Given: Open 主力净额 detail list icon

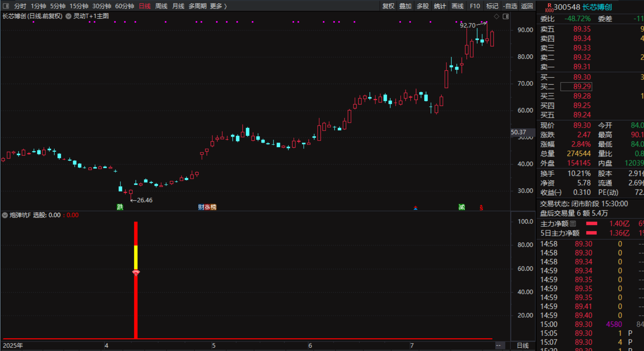Looking at the screenshot, I should (x=573, y=224).
